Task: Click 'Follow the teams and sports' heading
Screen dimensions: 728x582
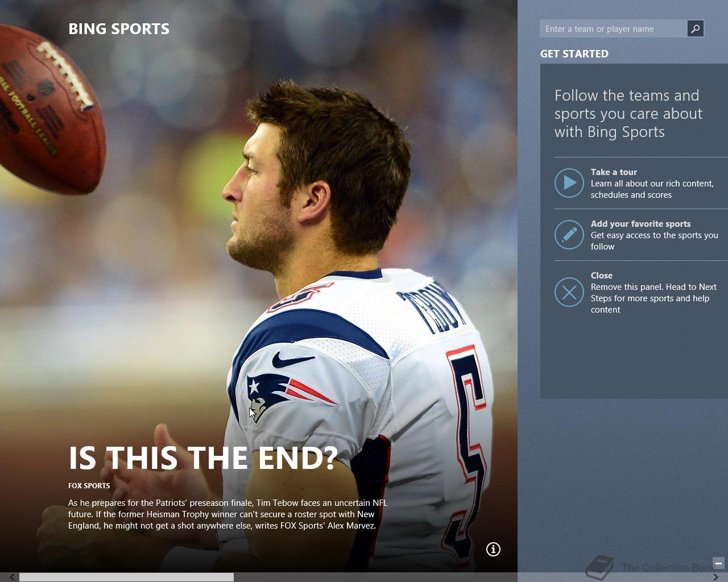Action: coord(628,114)
